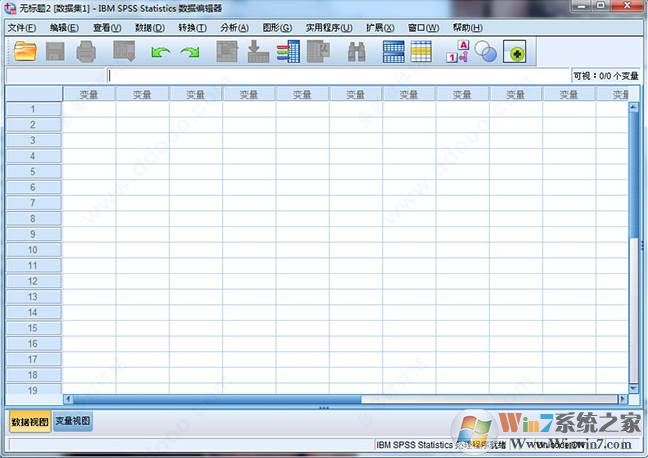
Task: Click the Undo arrow icon
Action: (x=160, y=51)
